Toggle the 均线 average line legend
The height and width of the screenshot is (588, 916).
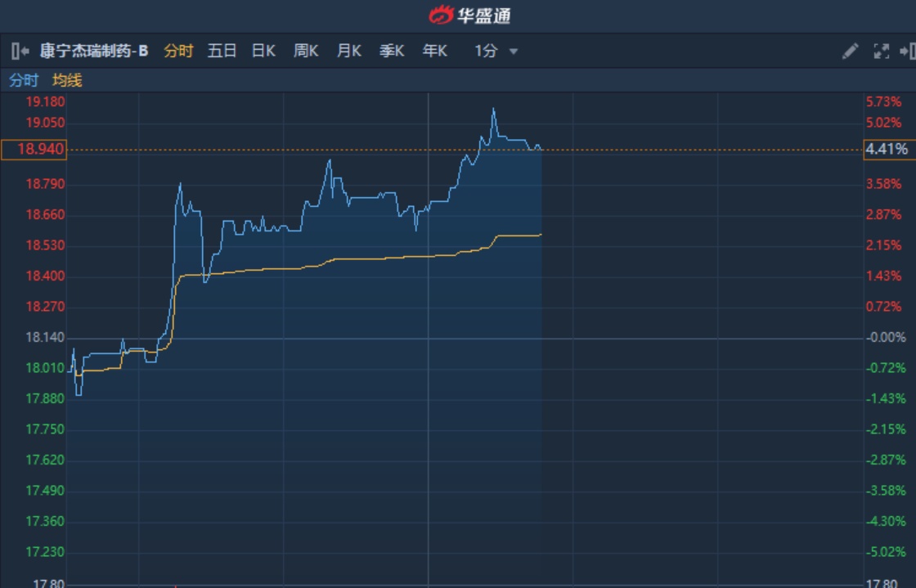coord(67,80)
